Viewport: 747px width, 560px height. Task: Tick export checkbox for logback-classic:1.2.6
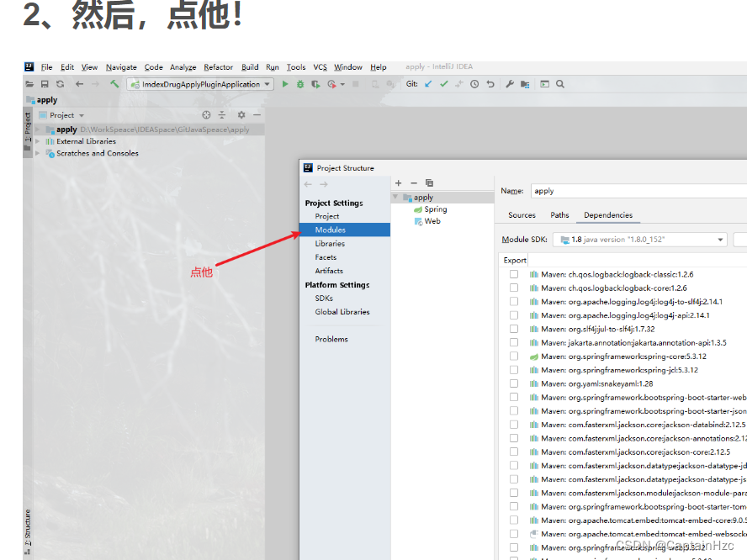coord(513,274)
